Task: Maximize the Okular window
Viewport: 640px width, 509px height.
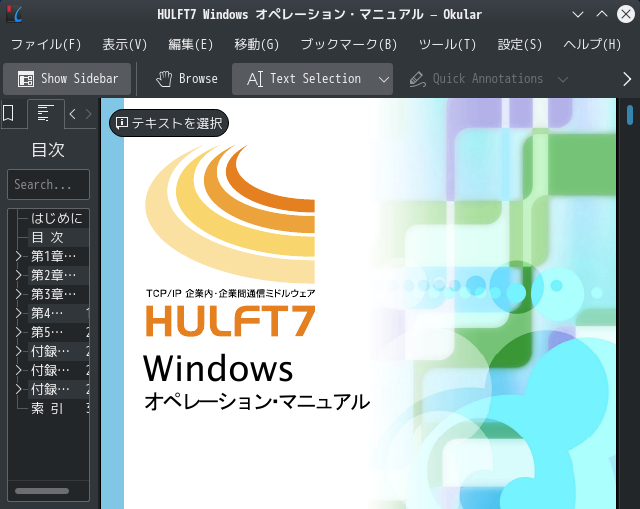Action: pyautogui.click(x=602, y=14)
